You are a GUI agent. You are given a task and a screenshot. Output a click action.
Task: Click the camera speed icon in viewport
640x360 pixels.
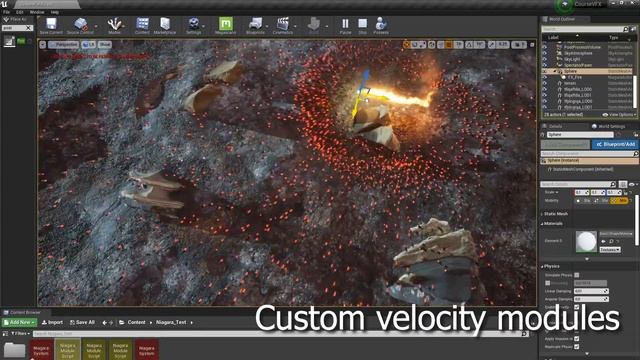519,44
